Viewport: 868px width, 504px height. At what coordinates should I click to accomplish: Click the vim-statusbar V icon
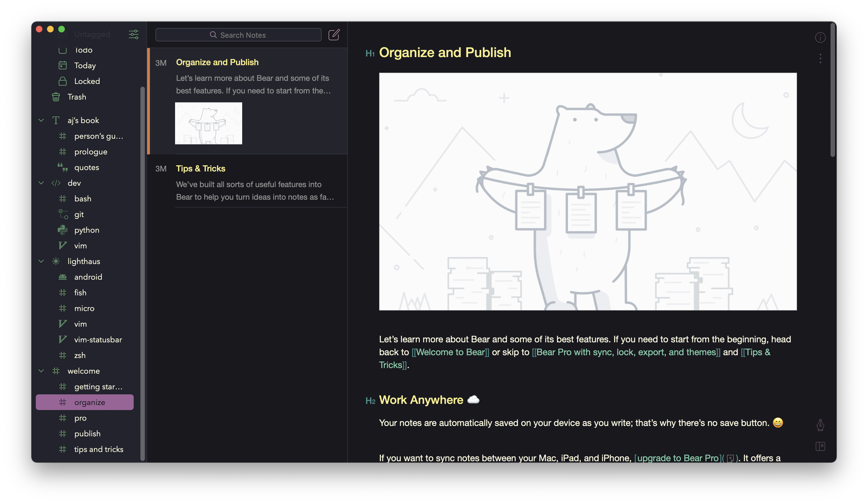point(62,339)
